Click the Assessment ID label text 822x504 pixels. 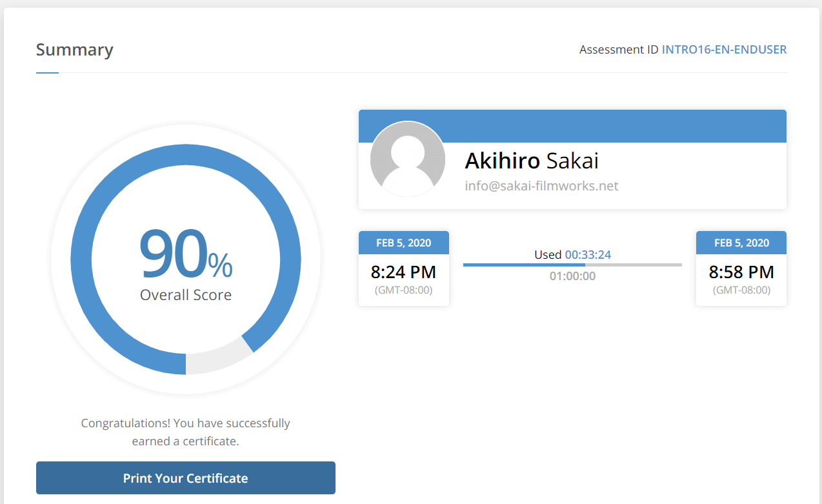coord(619,50)
